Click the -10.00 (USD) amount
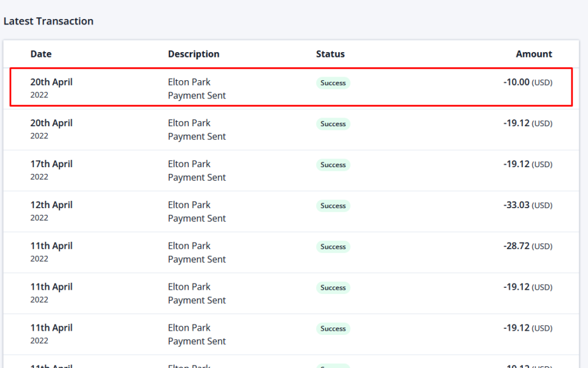This screenshot has height=368, width=588. click(x=527, y=82)
